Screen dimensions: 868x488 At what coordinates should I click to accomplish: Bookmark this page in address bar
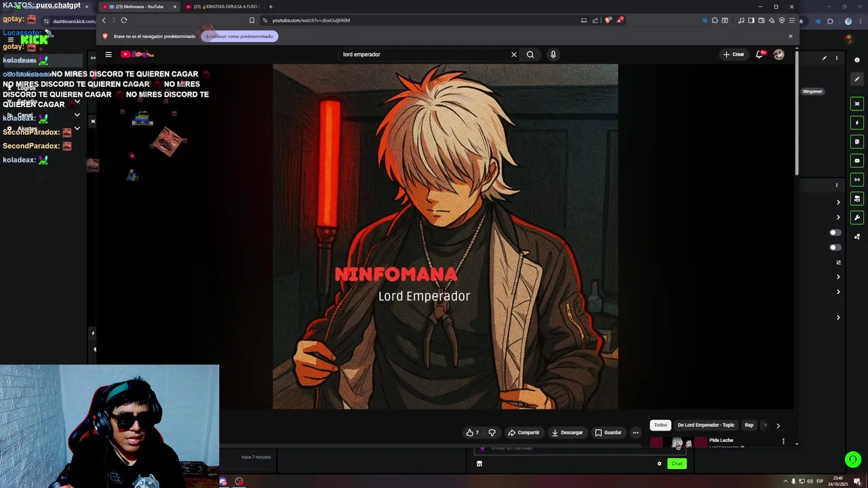[252, 20]
